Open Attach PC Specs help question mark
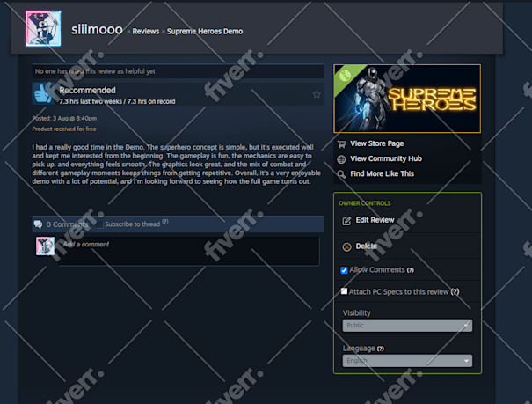Viewport: 532px width, 404px height. tap(455, 292)
